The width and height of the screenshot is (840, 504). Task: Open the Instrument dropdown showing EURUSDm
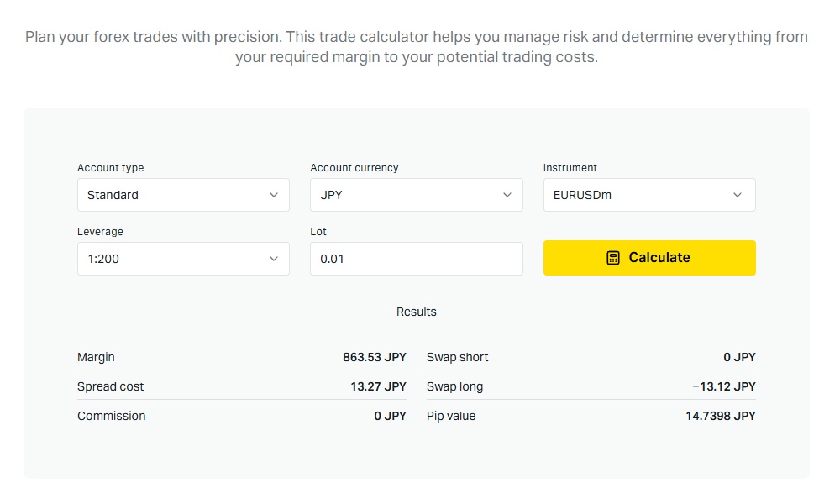[x=648, y=195]
